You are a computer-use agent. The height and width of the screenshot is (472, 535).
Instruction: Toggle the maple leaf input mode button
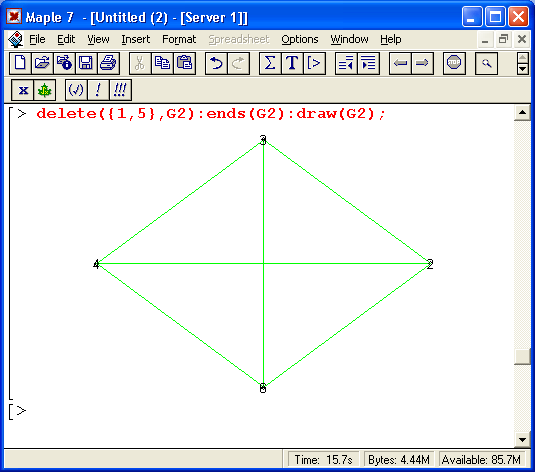click(45, 90)
